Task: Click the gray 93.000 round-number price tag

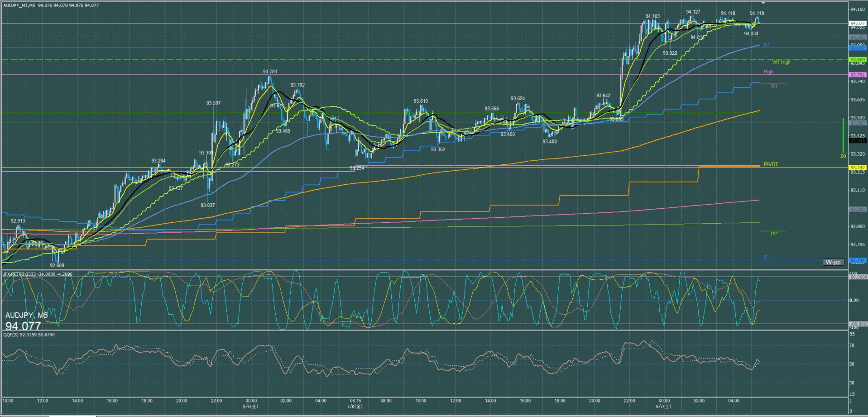Action: pyautogui.click(x=858, y=210)
